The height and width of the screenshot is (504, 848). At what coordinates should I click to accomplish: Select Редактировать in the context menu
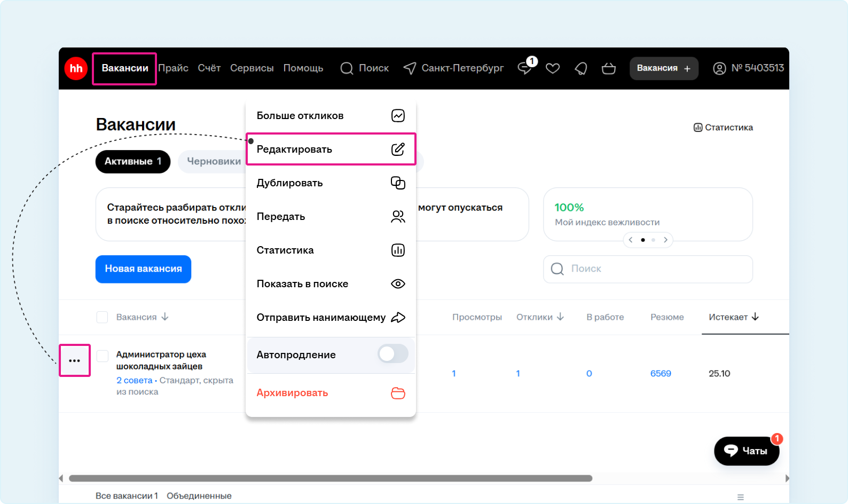(x=331, y=149)
